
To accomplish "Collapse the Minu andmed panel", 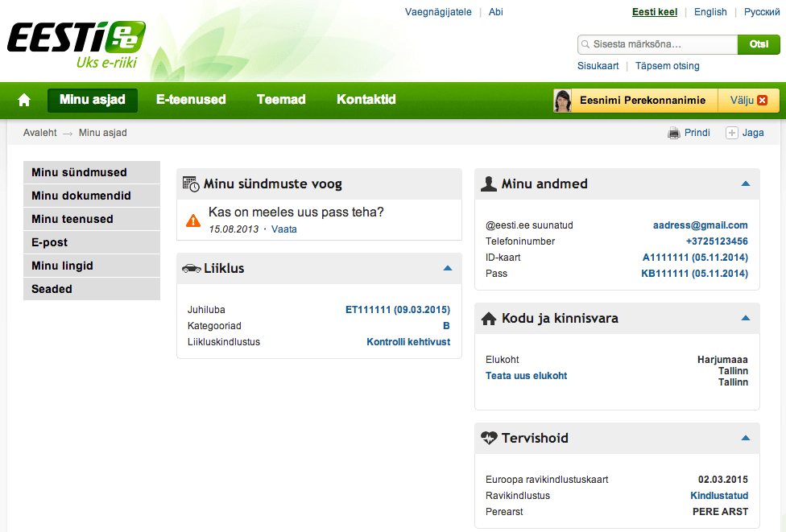I will pos(745,184).
